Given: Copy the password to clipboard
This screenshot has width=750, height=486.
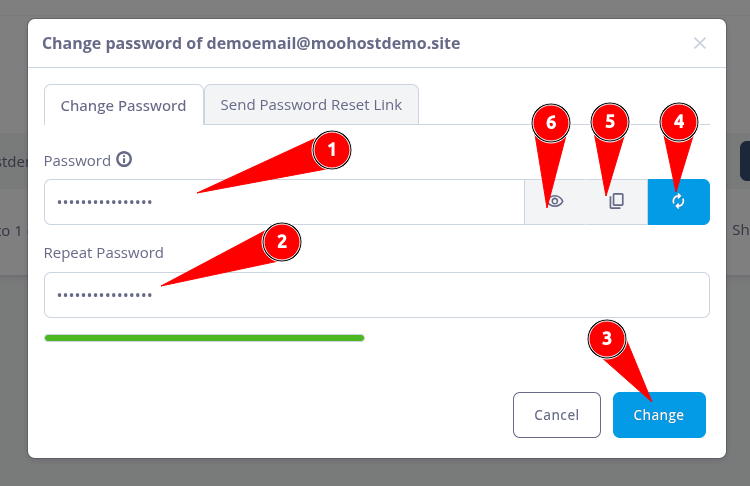Looking at the screenshot, I should [616, 201].
